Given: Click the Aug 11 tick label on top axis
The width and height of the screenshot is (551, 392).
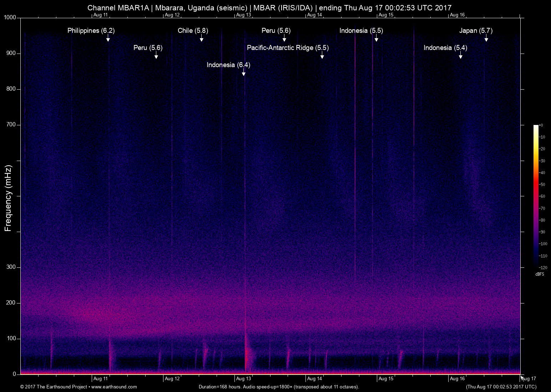Looking at the screenshot, I should (x=101, y=15).
